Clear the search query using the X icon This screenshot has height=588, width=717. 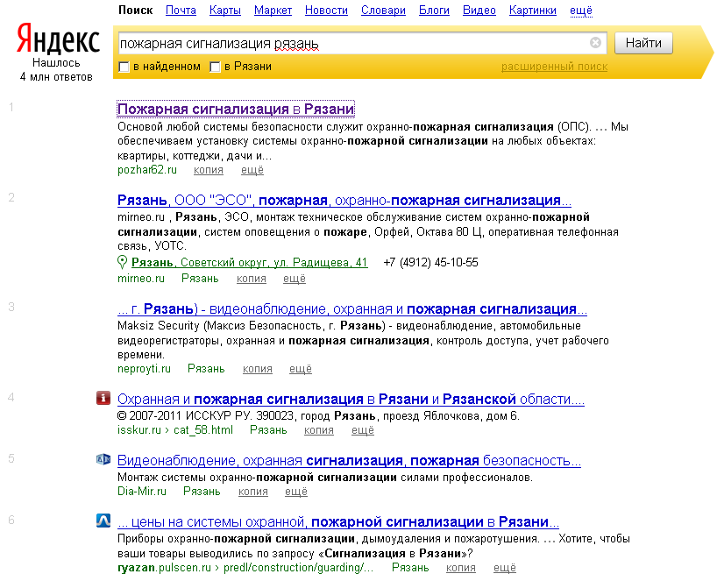596,42
